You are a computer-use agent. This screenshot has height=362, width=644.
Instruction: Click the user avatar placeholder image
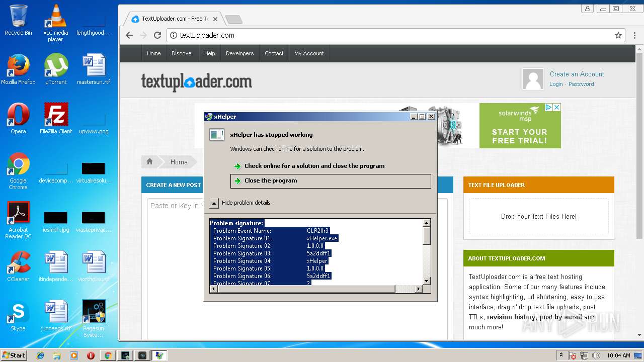(x=533, y=79)
